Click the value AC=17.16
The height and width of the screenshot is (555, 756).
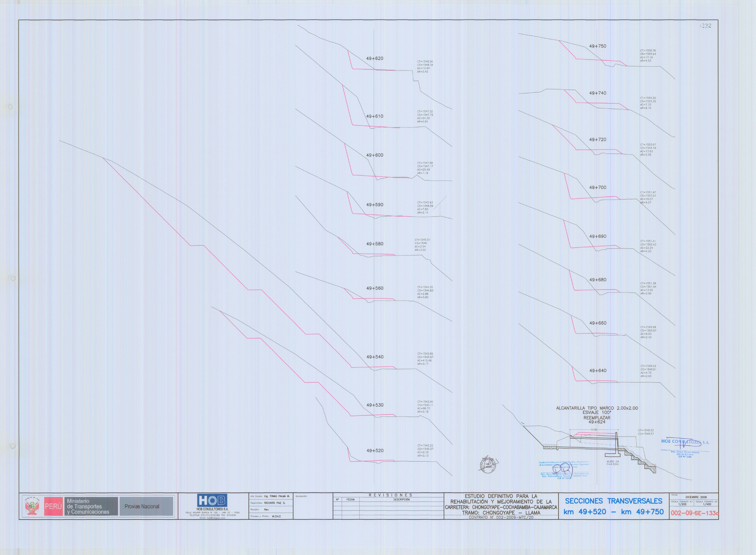click(x=647, y=58)
